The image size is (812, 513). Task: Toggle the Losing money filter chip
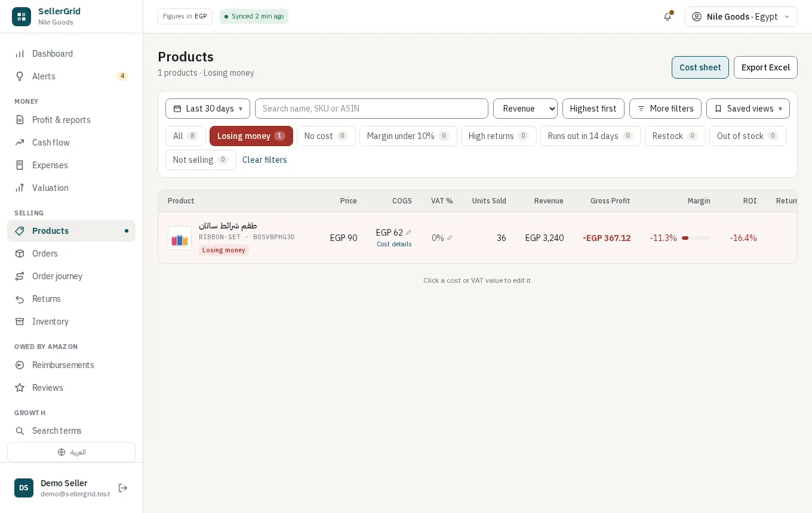tap(251, 136)
